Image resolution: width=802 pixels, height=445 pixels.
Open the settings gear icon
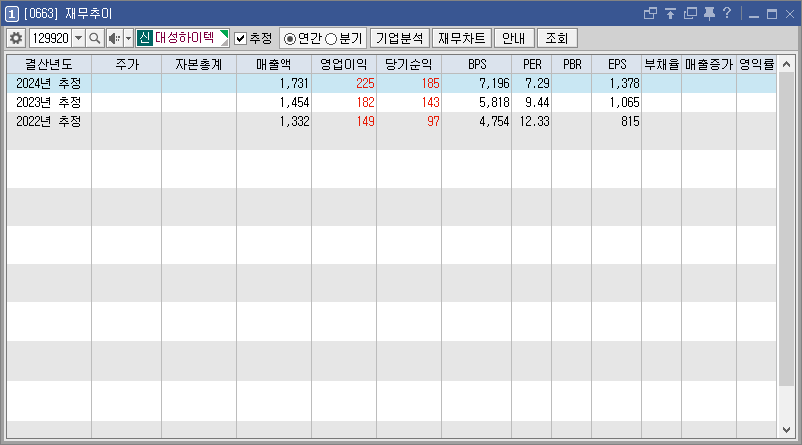point(16,38)
